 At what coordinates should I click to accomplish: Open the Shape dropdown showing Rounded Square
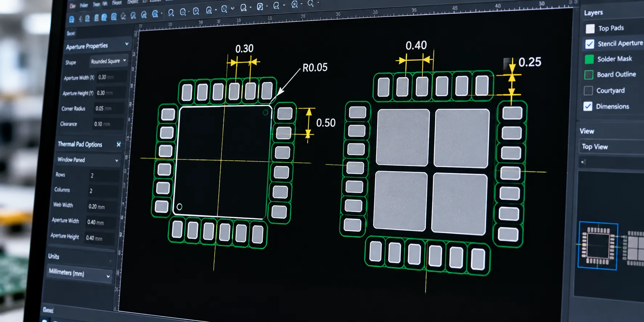pos(109,61)
